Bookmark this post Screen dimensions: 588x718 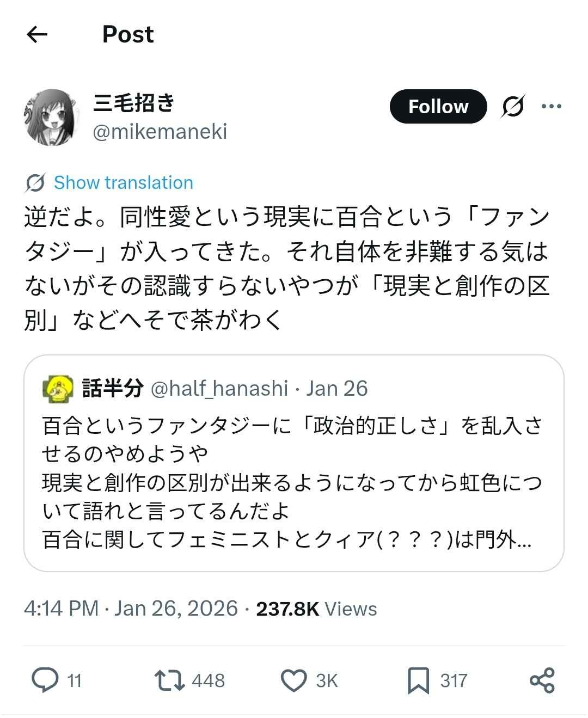(418, 680)
